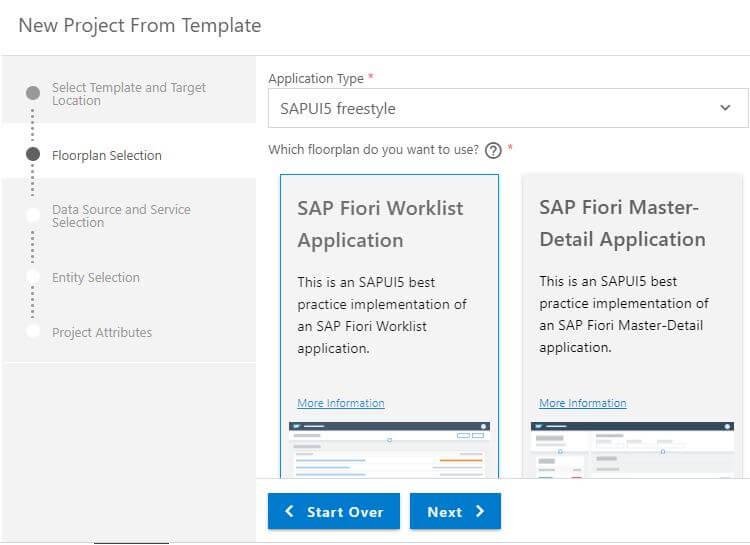Open More Information link for Master-Detail Application
Viewport: 750px width, 545px height.
click(x=583, y=403)
